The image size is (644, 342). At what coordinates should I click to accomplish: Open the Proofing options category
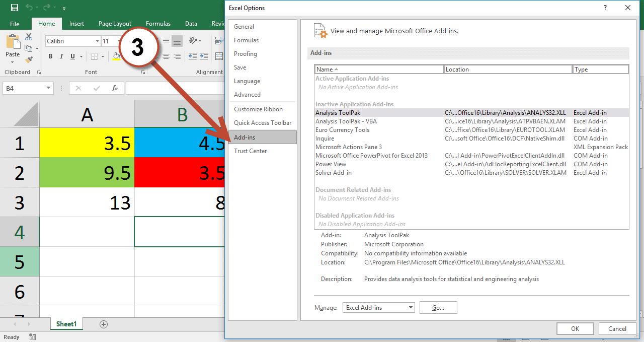click(262, 54)
